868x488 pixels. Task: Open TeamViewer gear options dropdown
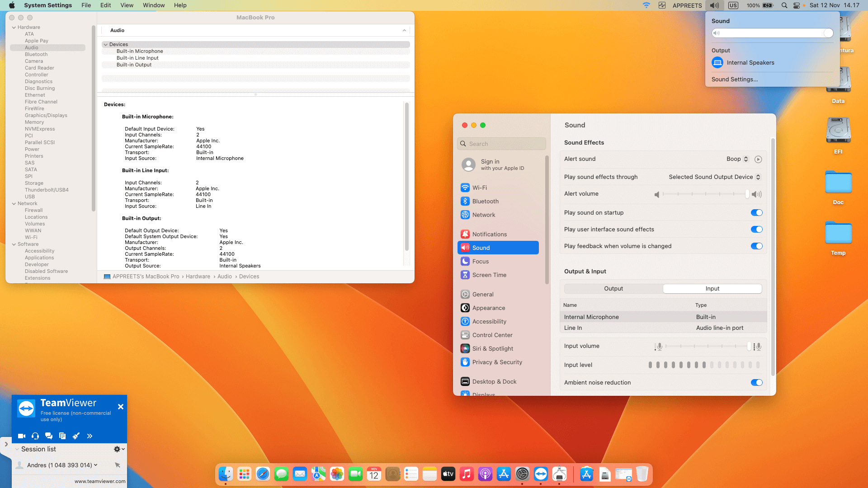click(119, 449)
